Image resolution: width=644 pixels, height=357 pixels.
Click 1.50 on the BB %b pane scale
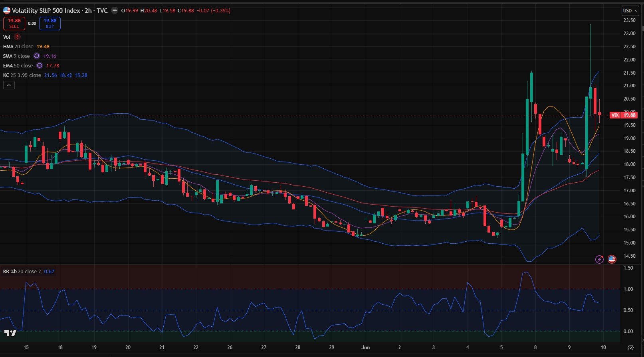coord(628,268)
